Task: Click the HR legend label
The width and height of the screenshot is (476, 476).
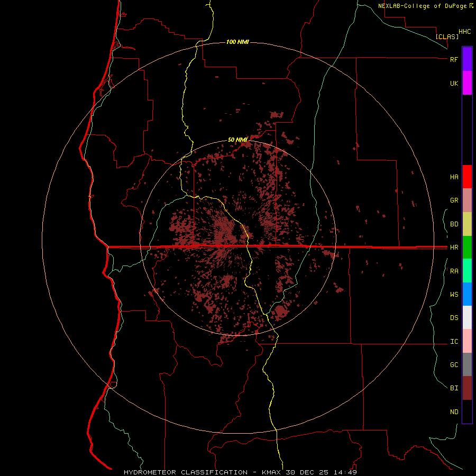Action: pyautogui.click(x=454, y=248)
